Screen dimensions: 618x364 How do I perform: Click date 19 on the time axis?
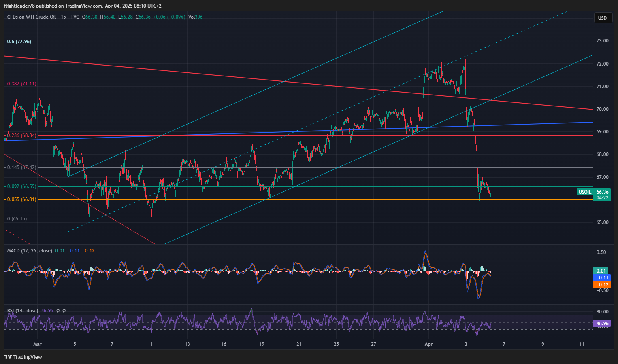262,344
